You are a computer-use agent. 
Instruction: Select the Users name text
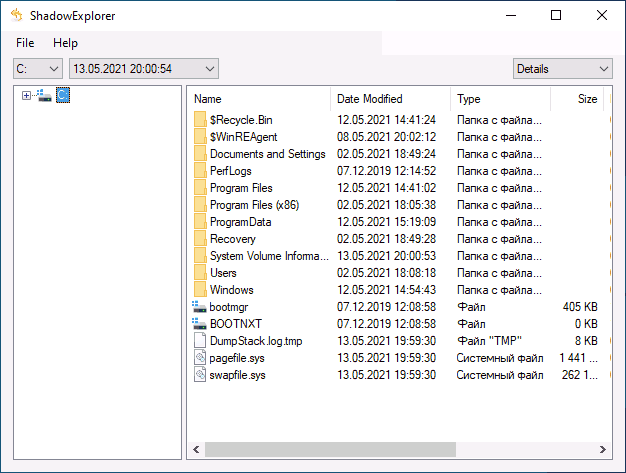[223, 273]
